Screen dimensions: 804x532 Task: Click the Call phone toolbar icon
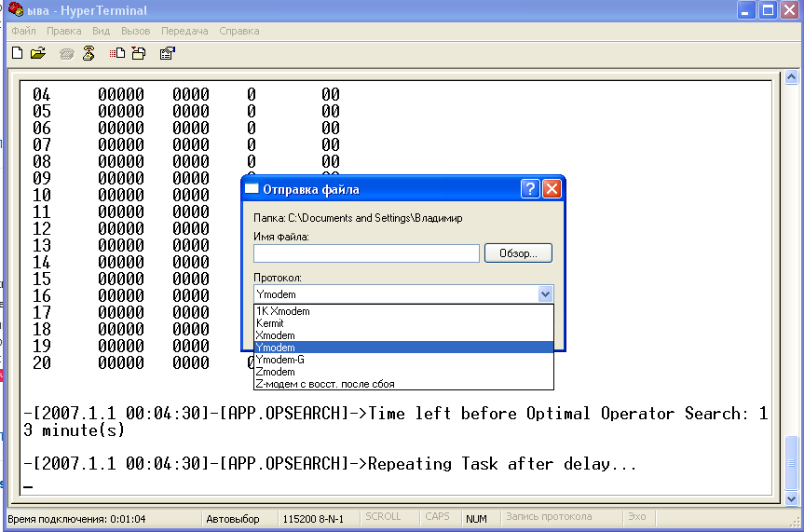67,54
